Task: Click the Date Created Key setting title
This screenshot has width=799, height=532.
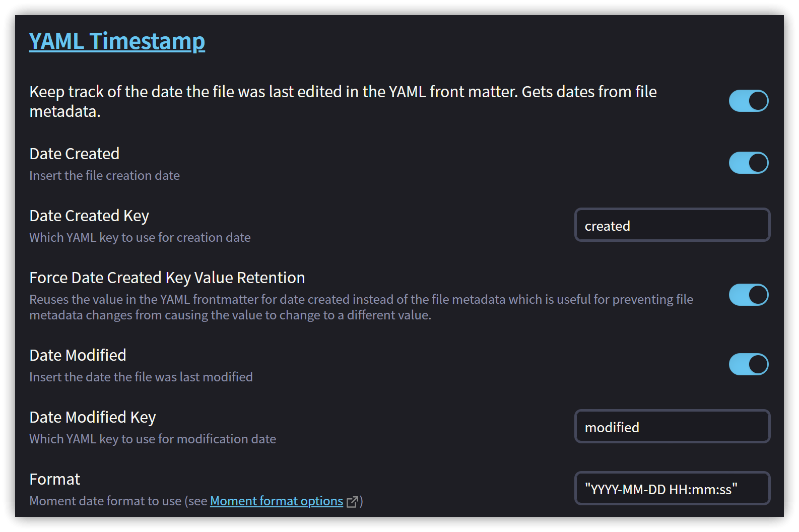Action: (x=89, y=216)
